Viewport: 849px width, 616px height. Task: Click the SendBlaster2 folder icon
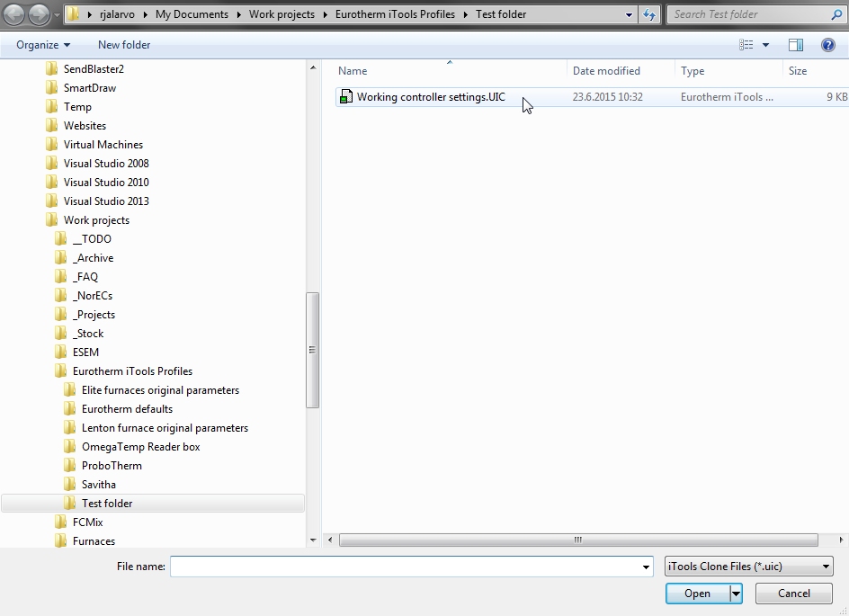[x=52, y=68]
